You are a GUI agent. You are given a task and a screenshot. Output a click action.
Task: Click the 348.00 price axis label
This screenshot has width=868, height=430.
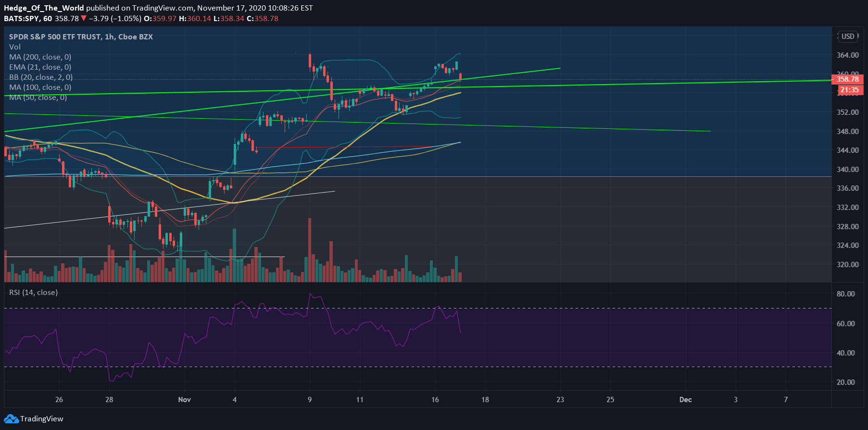point(848,132)
